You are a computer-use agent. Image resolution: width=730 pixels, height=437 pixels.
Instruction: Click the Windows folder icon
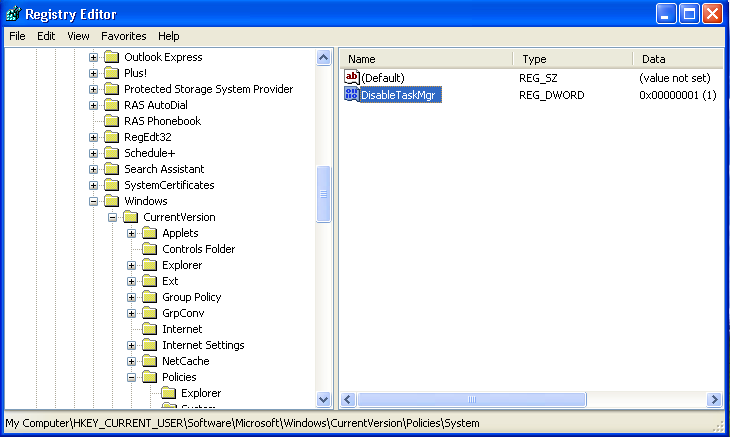[x=111, y=201]
